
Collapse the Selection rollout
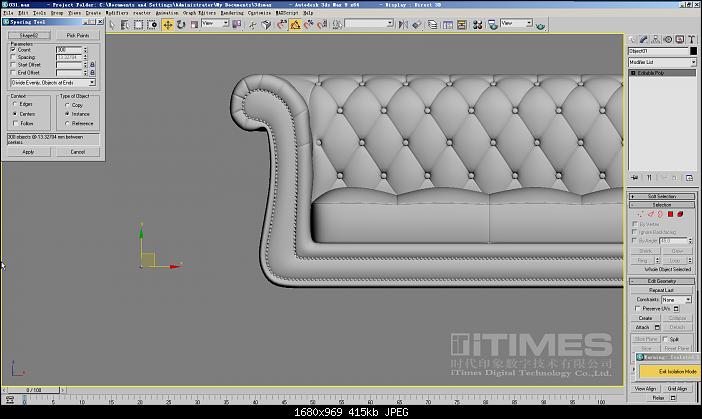pyautogui.click(x=662, y=205)
